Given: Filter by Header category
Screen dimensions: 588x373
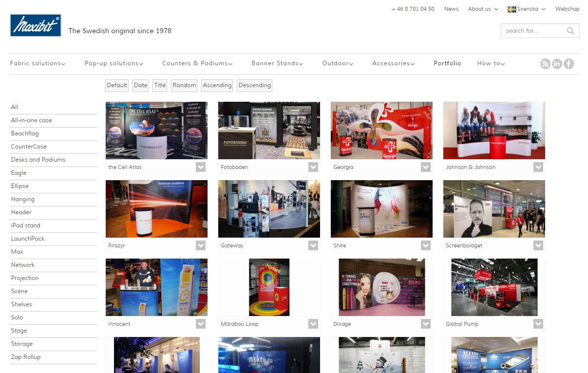Looking at the screenshot, I should pyautogui.click(x=54, y=212).
